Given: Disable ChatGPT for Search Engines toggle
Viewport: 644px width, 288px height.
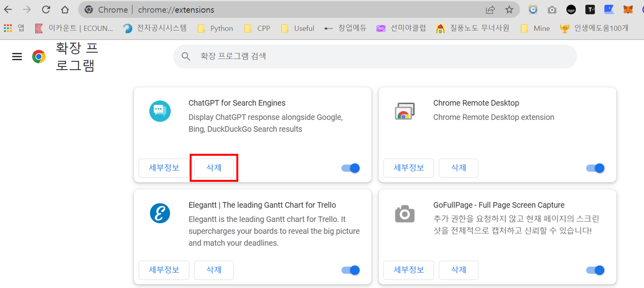Looking at the screenshot, I should point(351,168).
